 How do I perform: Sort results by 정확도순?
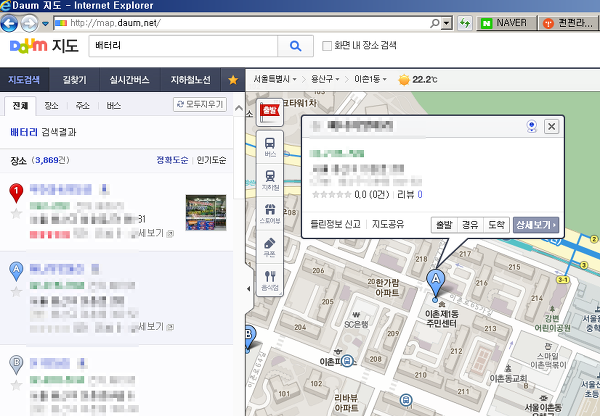point(172,160)
